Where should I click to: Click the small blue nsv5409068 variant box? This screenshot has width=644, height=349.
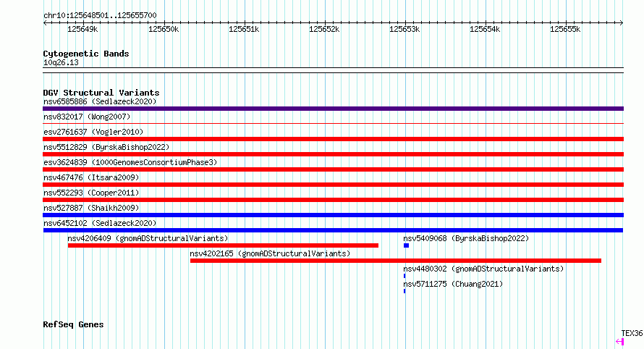tap(406, 245)
